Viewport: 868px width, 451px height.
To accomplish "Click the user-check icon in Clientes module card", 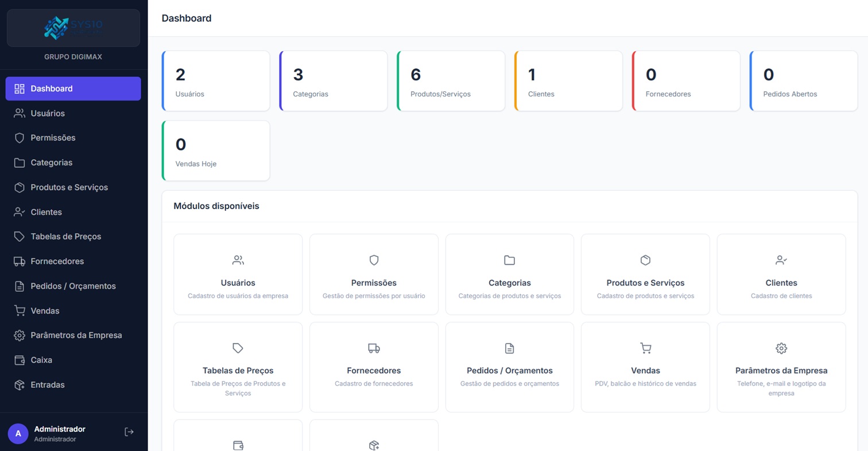I will click(x=781, y=260).
